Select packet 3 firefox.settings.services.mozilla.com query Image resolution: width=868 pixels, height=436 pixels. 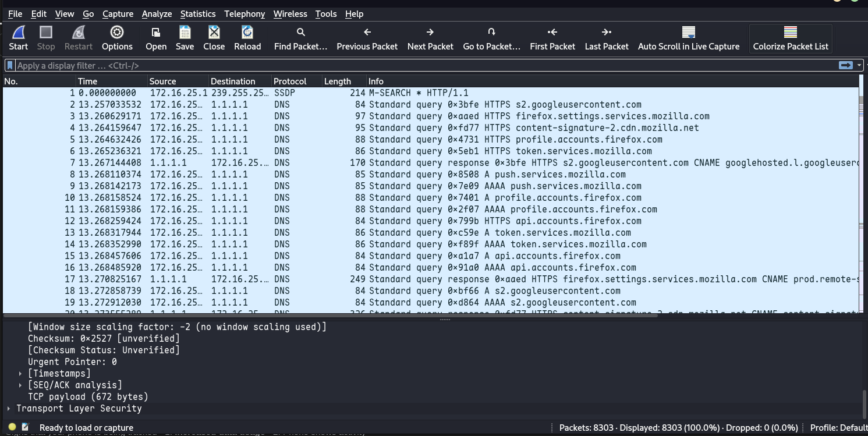(x=431, y=116)
